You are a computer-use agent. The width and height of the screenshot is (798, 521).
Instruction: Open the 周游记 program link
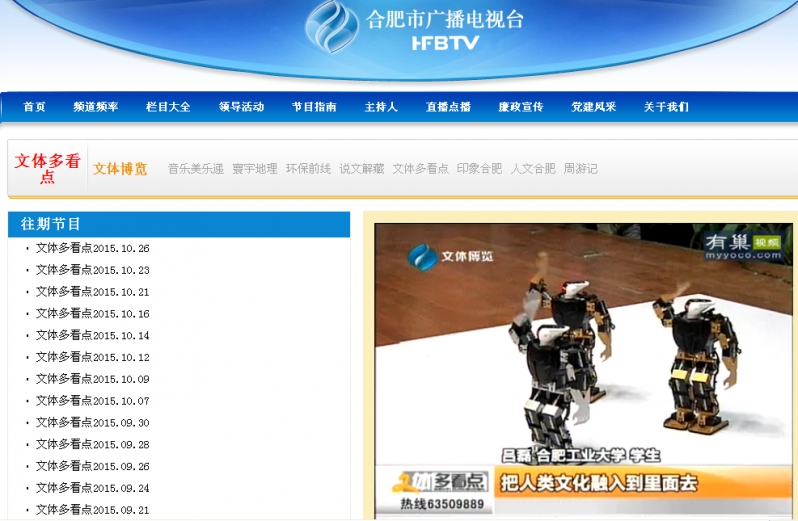pyautogui.click(x=581, y=169)
